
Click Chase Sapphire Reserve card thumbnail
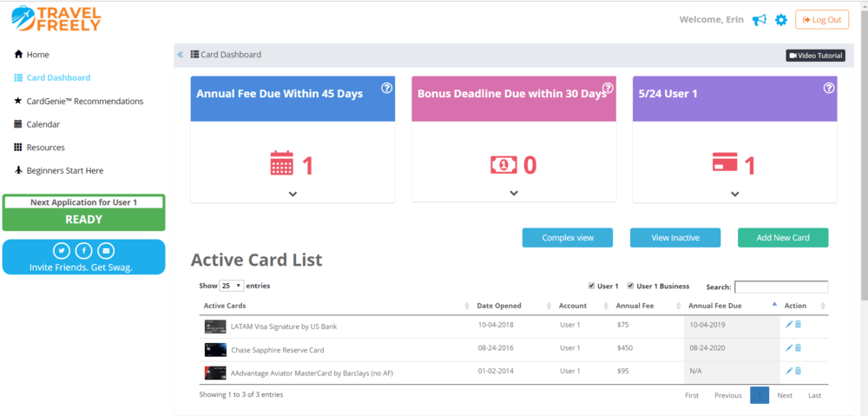(215, 349)
